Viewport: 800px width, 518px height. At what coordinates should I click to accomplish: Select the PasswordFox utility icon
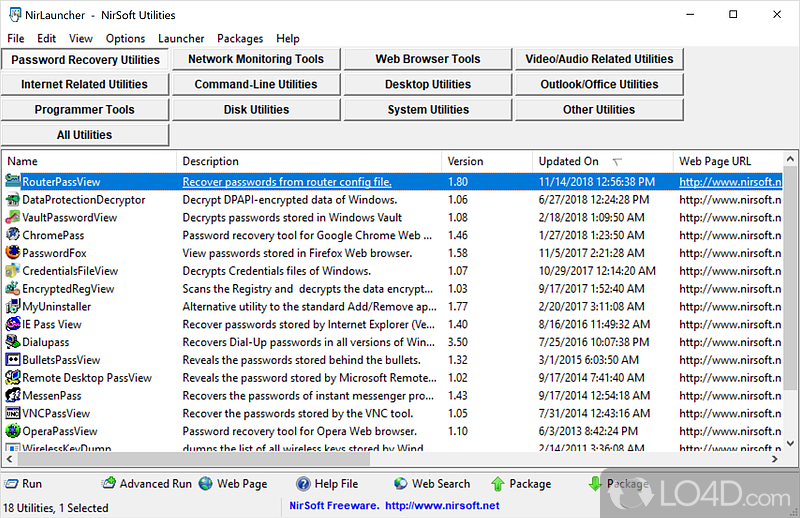[x=13, y=254]
